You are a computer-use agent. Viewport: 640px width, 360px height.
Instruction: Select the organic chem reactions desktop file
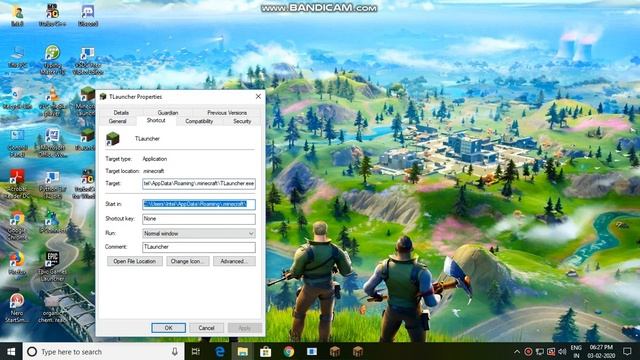point(52,309)
